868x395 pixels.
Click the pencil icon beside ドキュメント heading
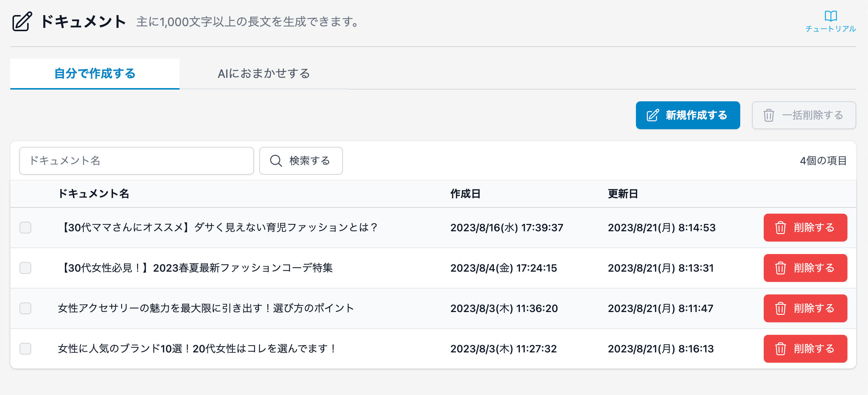point(22,22)
